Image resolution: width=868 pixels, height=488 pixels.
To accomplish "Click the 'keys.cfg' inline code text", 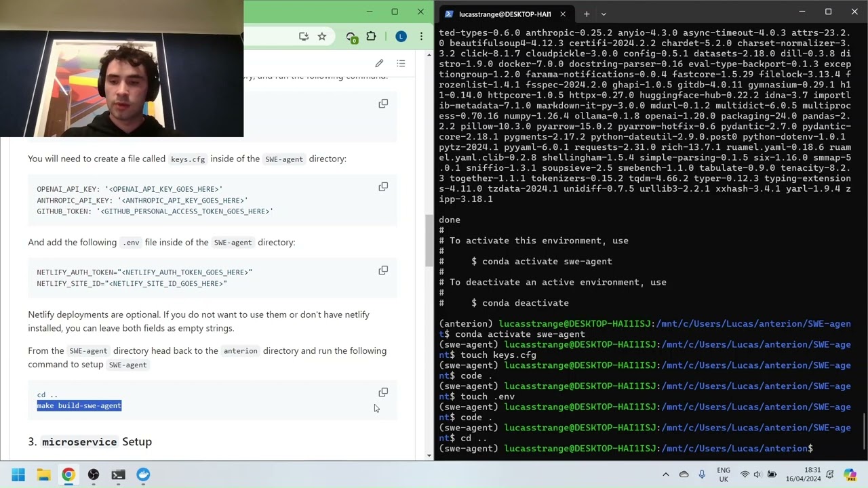I will tap(188, 159).
